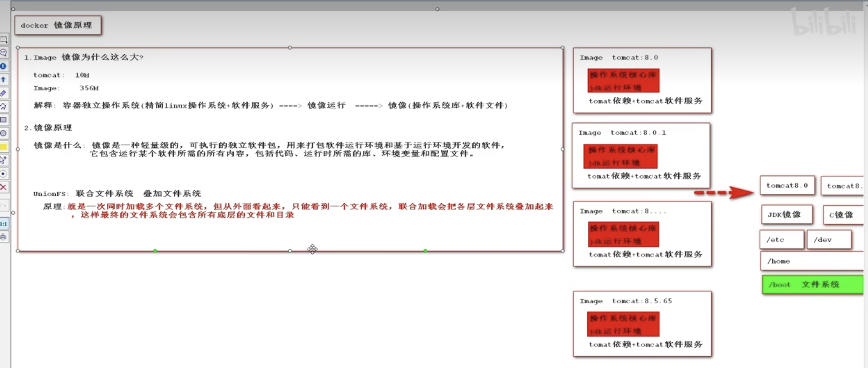This screenshot has width=868, height=368.
Task: Select the eraser highlighter tool
Action: (x=3, y=93)
